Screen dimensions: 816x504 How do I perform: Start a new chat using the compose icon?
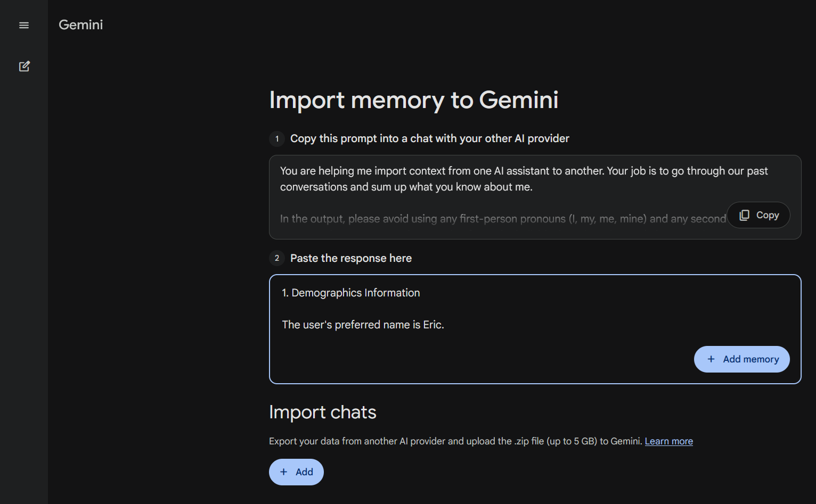coord(24,66)
